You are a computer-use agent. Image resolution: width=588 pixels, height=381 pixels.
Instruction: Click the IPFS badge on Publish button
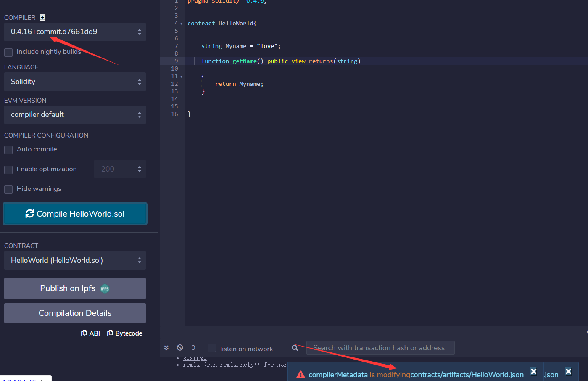pos(105,288)
